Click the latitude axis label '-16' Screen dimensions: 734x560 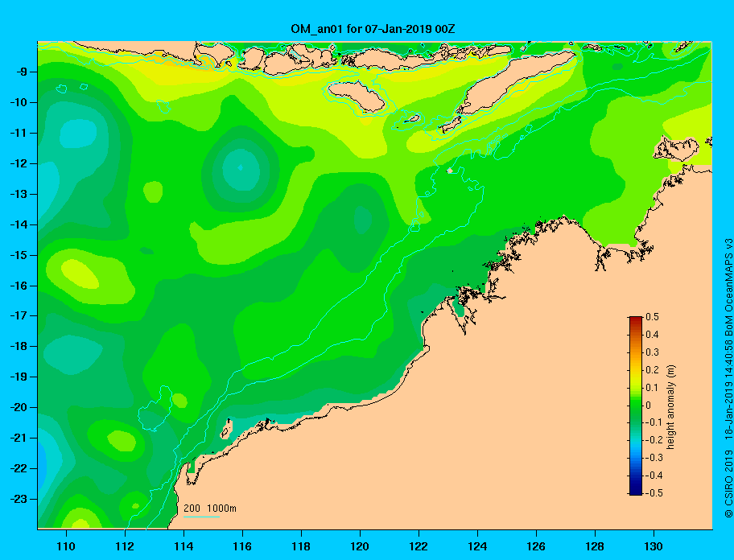[19, 286]
